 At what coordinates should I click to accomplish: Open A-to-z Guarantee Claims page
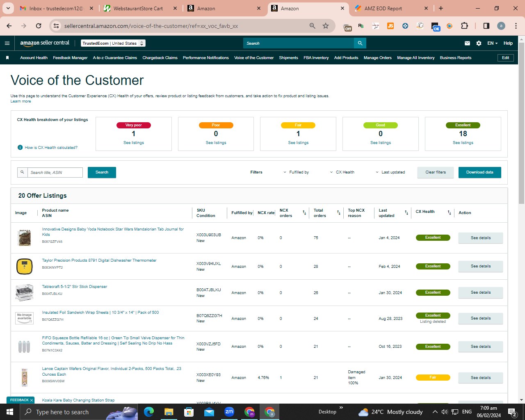pos(115,58)
